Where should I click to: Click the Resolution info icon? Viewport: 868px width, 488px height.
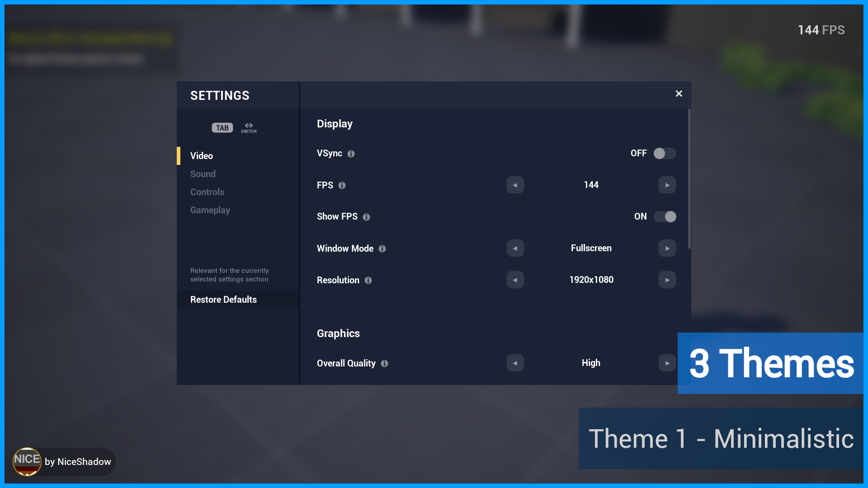pos(369,280)
